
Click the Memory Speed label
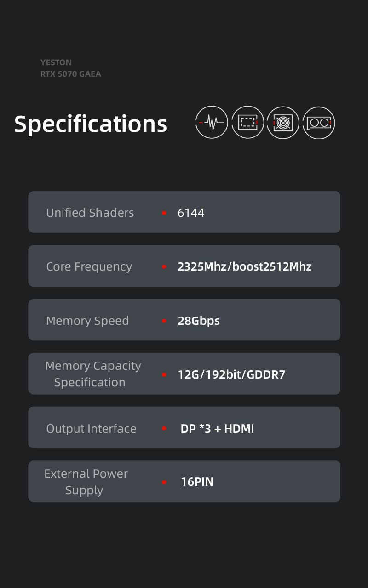coord(87,321)
